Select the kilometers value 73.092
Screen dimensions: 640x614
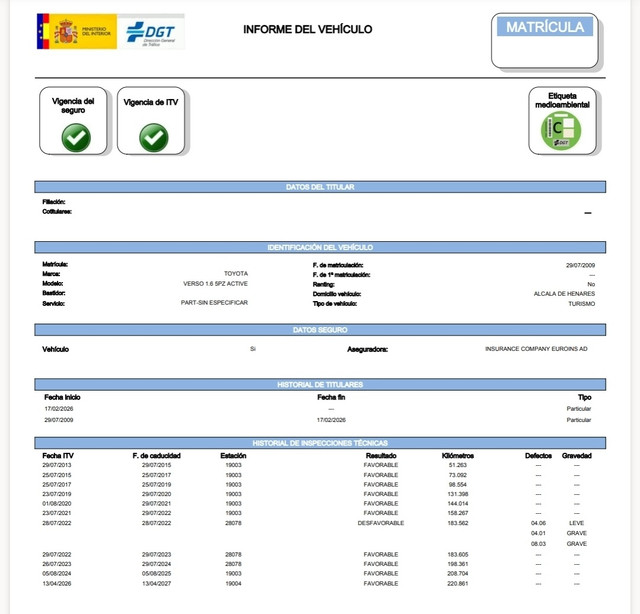pos(458,475)
